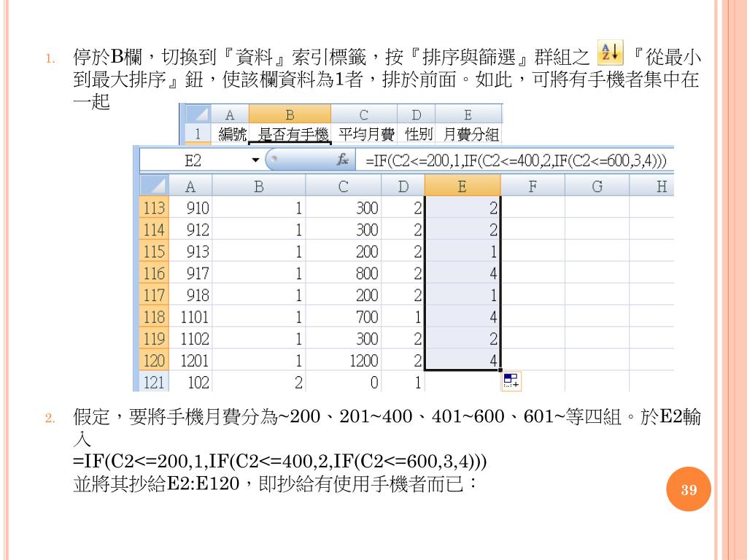The image size is (747, 560).
Task: Click the Name Box showing E2
Action: tap(193, 160)
